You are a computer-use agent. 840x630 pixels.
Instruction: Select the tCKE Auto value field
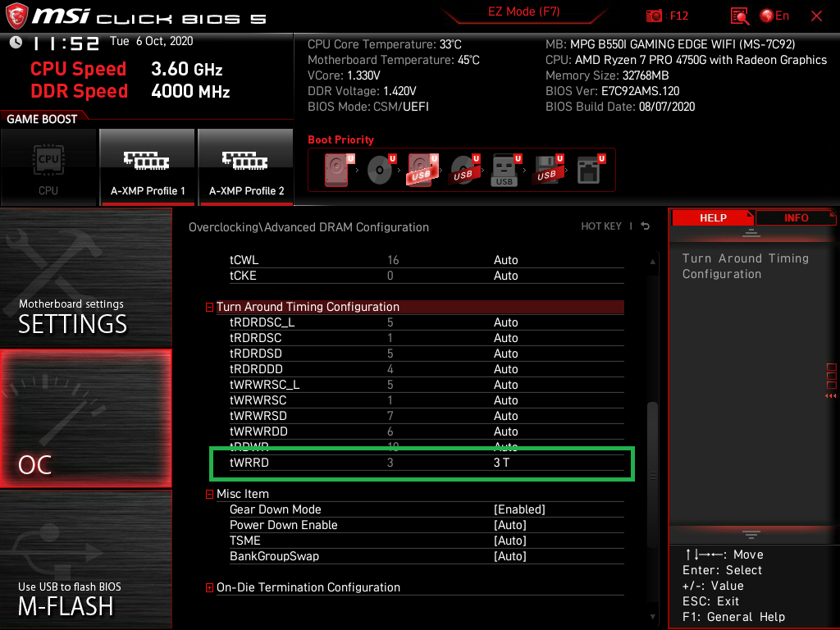(x=505, y=276)
